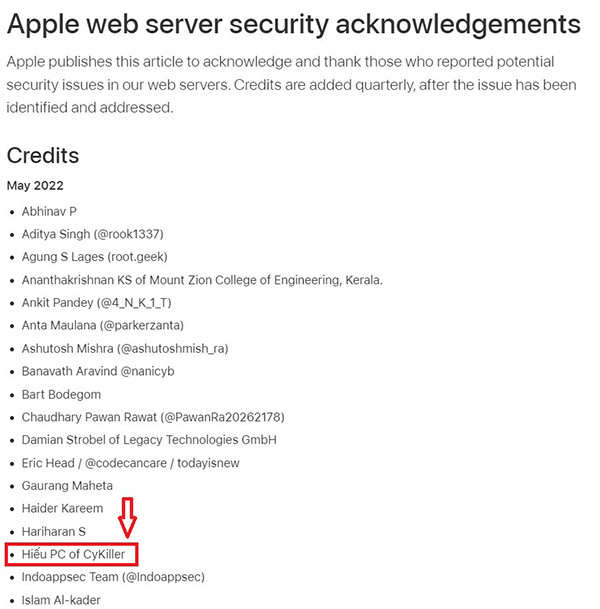Click 'Ashutosh Mishra (@ashutoshmish_ra)' entry
The width and height of the screenshot is (600, 609).
pyautogui.click(x=124, y=348)
